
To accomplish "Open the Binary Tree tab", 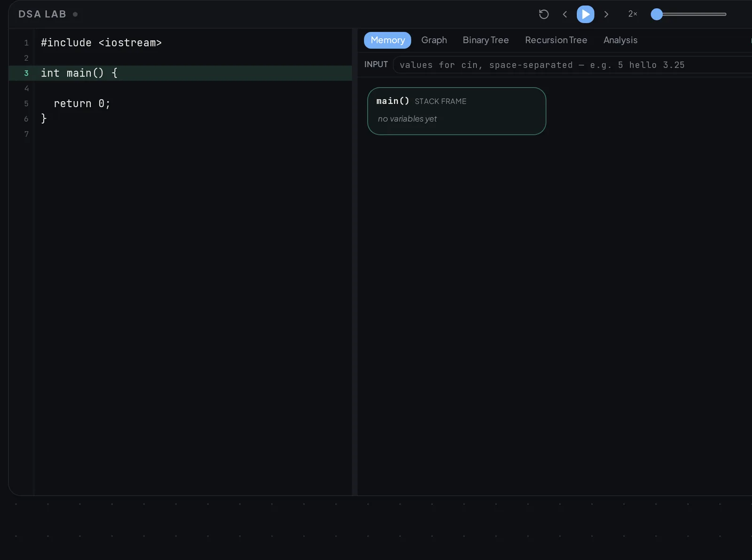I will click(486, 40).
